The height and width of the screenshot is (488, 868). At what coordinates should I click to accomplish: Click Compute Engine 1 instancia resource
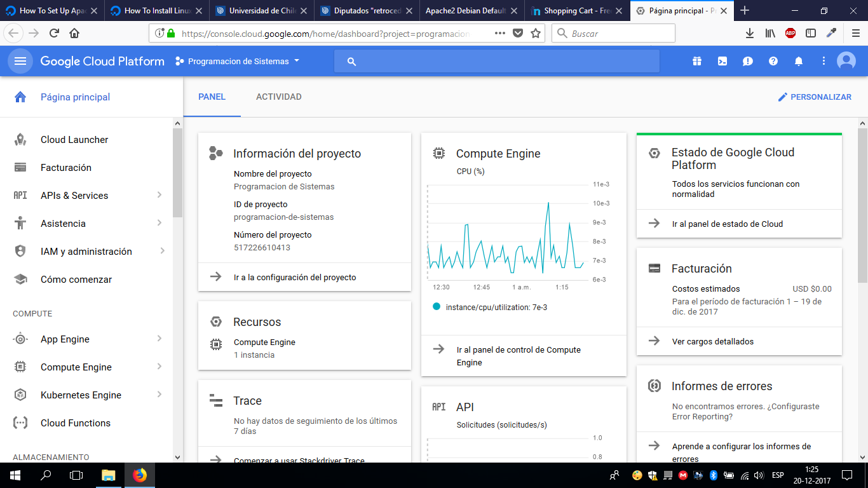pyautogui.click(x=264, y=348)
